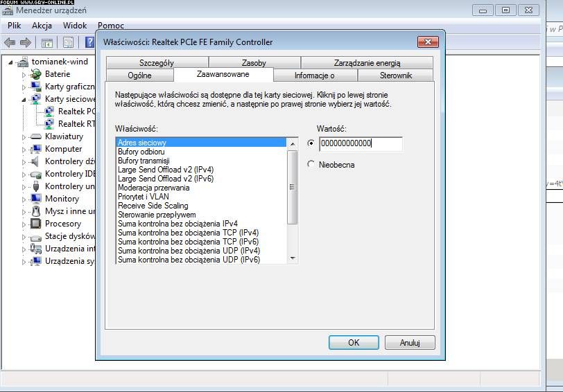The image size is (563, 392).
Task: Confirm with the OK button
Action: (354, 343)
